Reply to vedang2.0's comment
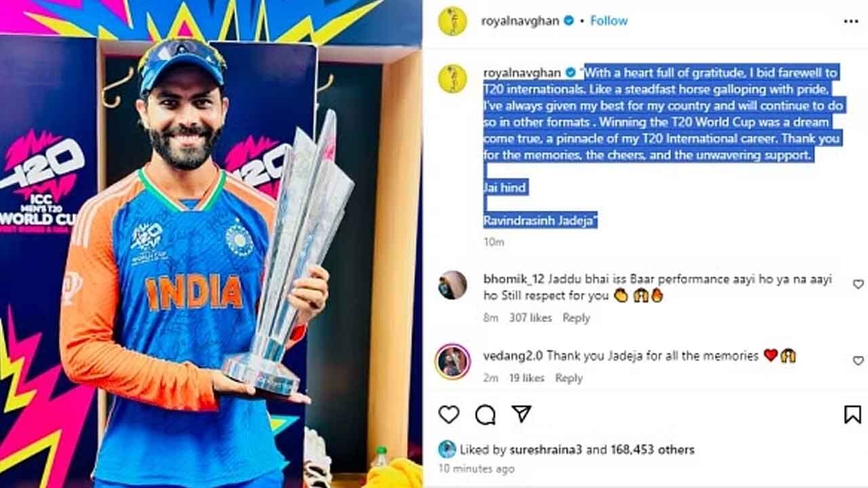The image size is (868, 488). pyautogui.click(x=569, y=378)
